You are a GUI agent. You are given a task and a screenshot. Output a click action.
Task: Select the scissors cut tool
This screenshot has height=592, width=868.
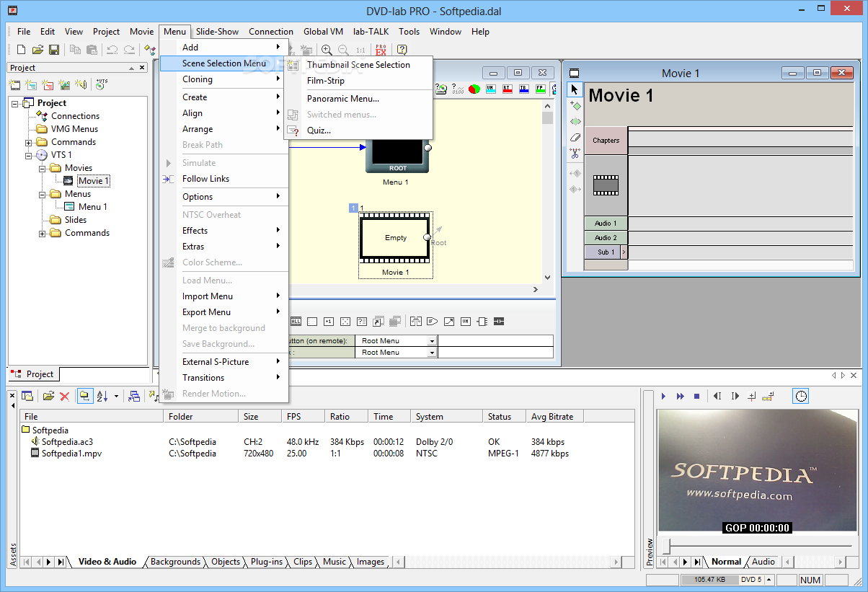[x=575, y=153]
